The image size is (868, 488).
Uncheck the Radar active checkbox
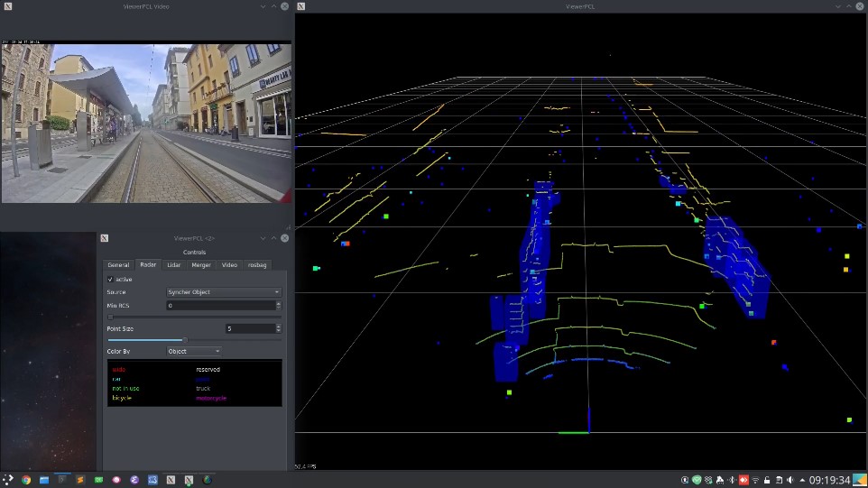click(x=111, y=280)
